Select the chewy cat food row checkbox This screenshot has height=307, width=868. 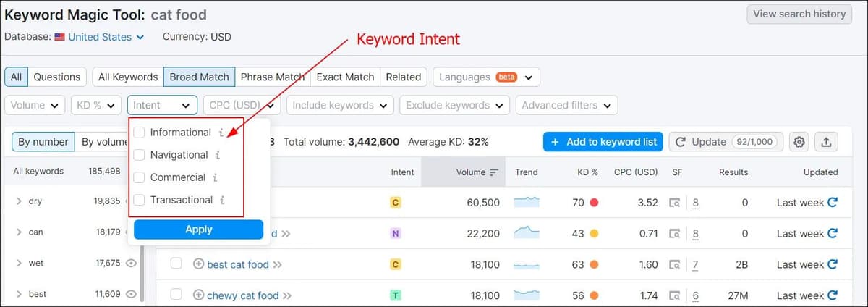coord(176,295)
